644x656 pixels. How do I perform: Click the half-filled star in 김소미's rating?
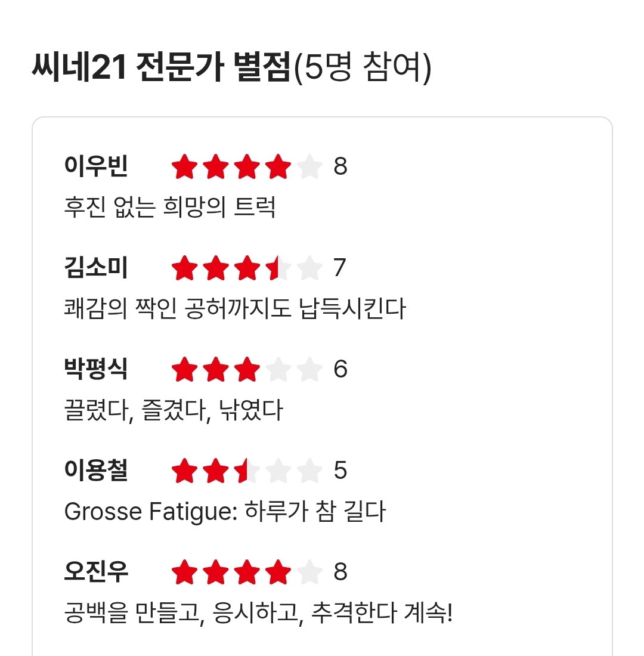[x=278, y=268]
